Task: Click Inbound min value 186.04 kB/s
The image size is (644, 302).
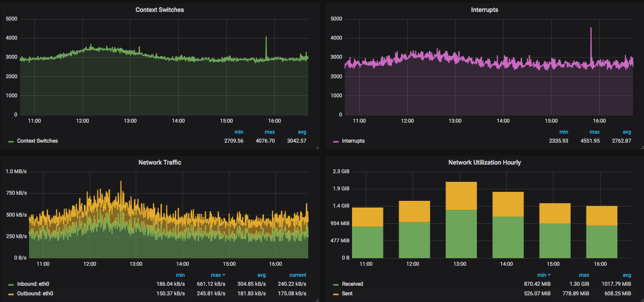Action: pyautogui.click(x=171, y=284)
